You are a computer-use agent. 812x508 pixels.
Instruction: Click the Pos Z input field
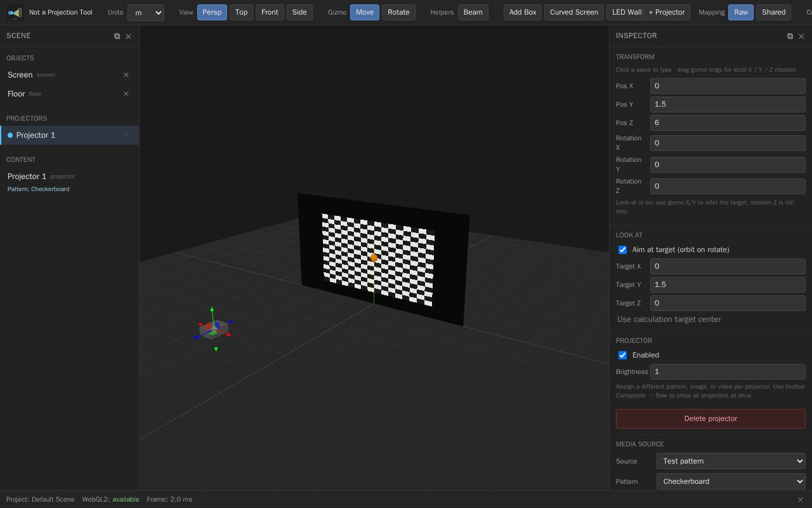tap(728, 123)
